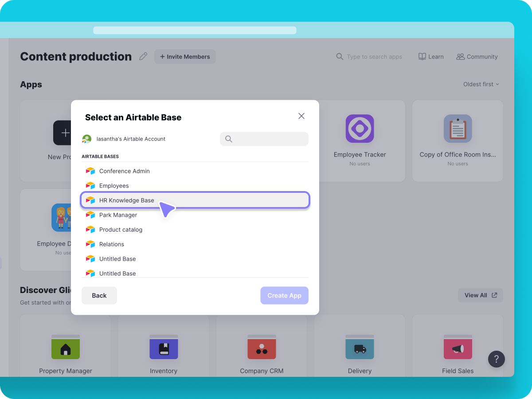Click Invite Members button
This screenshot has width=532, height=399.
click(x=185, y=57)
